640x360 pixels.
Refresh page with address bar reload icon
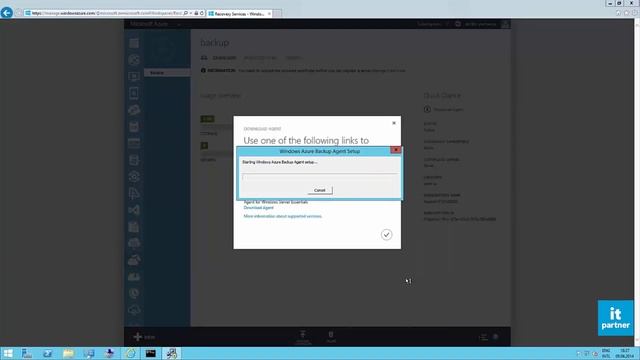(202, 13)
